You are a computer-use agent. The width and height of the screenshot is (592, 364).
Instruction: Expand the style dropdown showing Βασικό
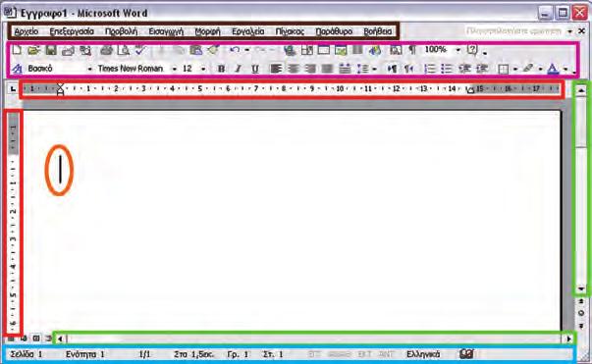pyautogui.click(x=89, y=69)
